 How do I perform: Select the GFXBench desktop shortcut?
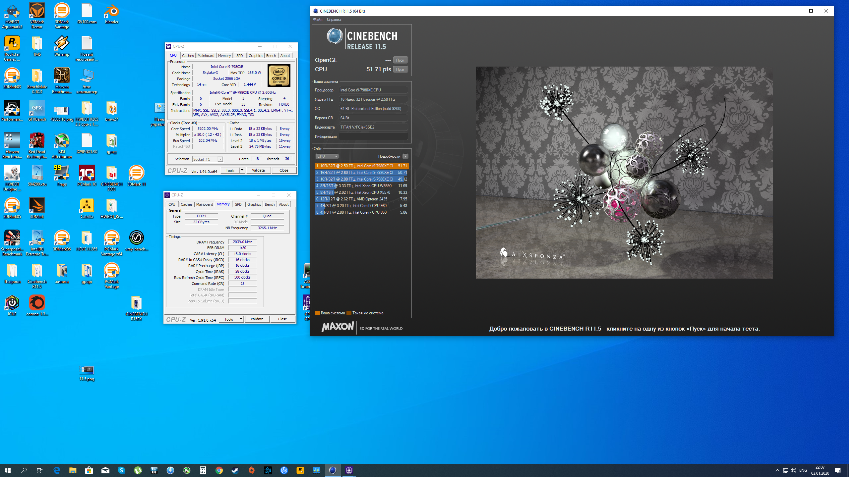tap(37, 111)
